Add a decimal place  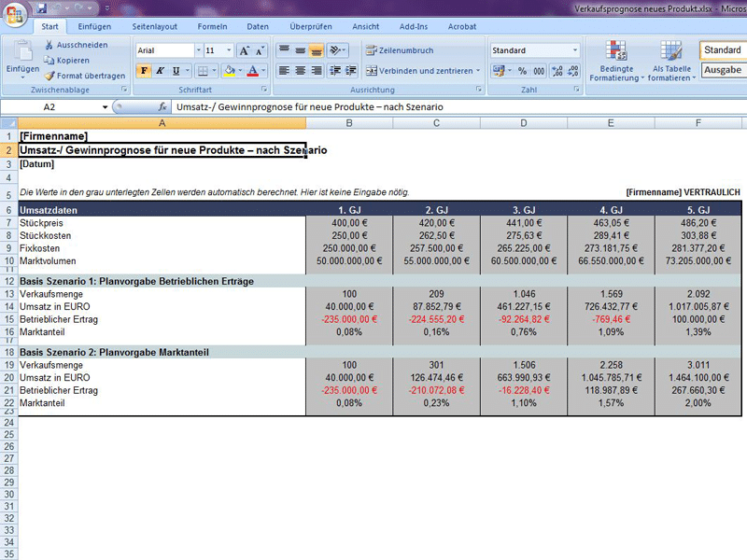pyautogui.click(x=557, y=71)
